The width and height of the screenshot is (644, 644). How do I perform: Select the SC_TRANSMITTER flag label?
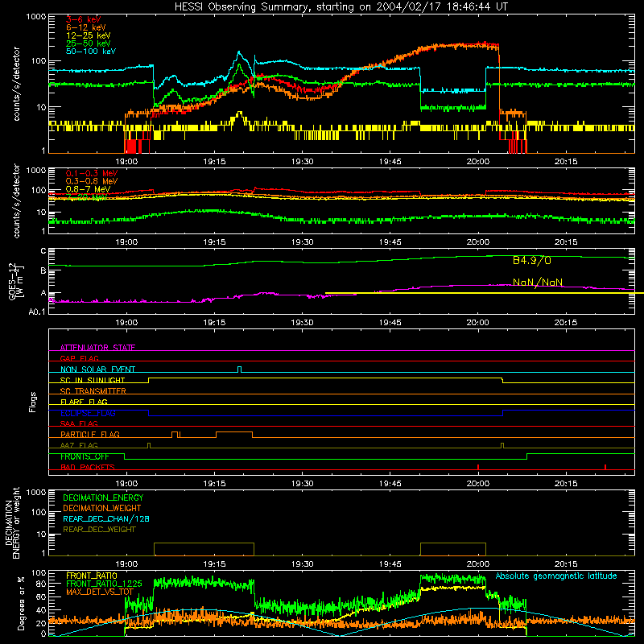click(x=93, y=391)
